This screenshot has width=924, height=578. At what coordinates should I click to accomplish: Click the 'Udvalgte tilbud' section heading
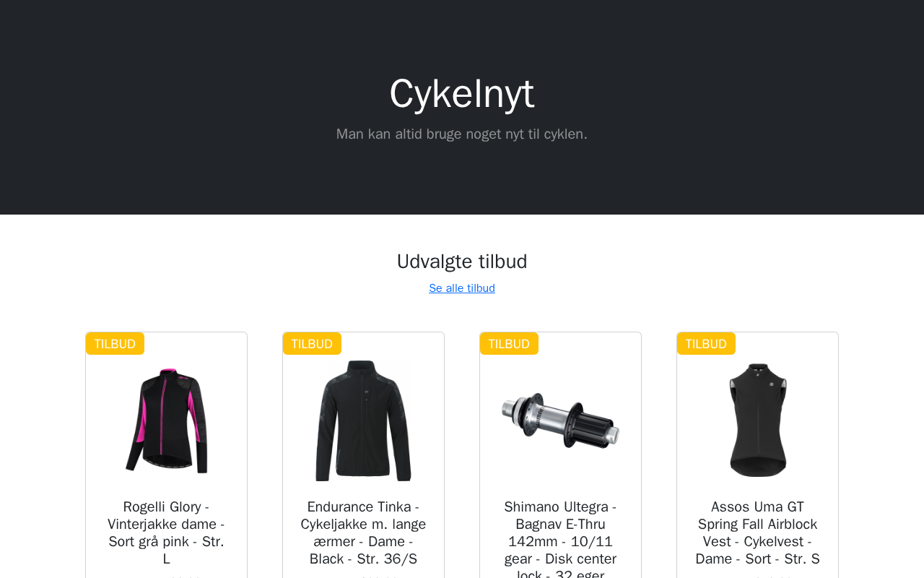[462, 262]
